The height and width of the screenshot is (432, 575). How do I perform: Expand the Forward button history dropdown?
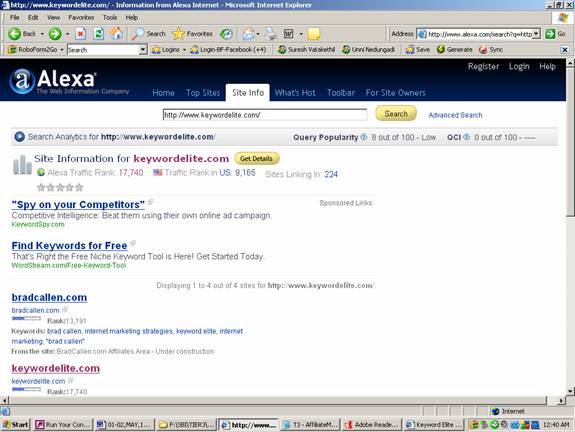coord(67,34)
